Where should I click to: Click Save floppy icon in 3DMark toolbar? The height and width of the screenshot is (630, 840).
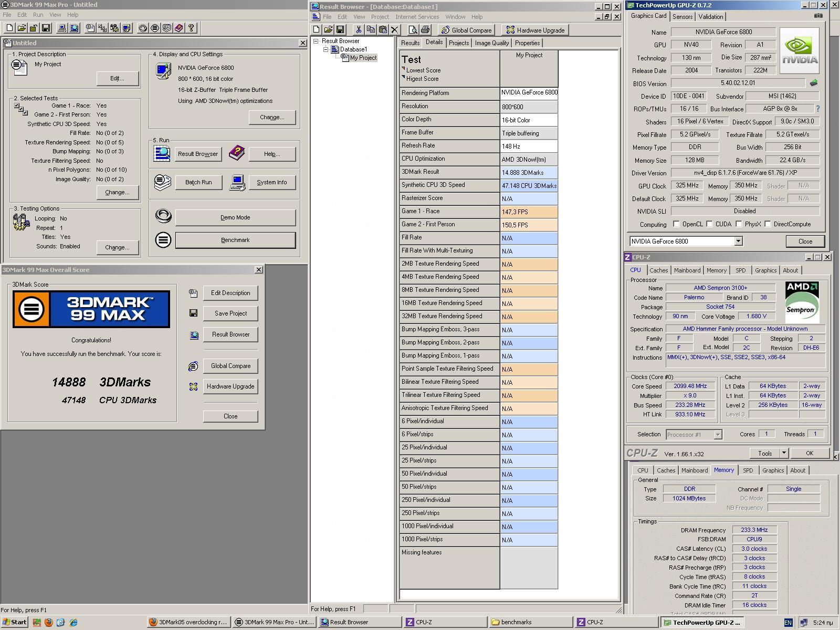[46, 28]
